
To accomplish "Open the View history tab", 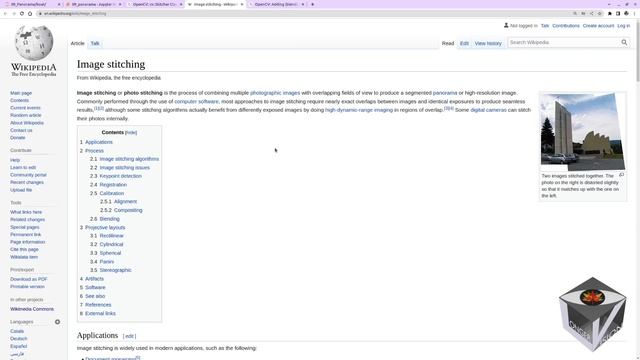I will tap(488, 43).
